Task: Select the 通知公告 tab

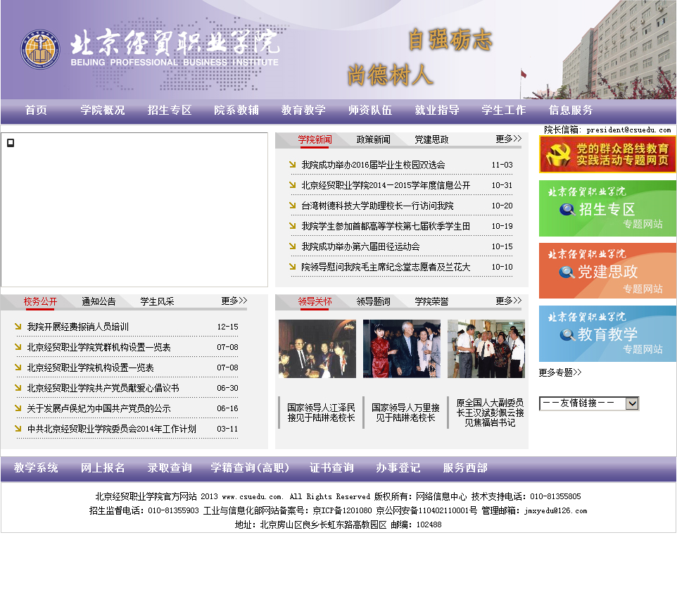Action: (99, 301)
